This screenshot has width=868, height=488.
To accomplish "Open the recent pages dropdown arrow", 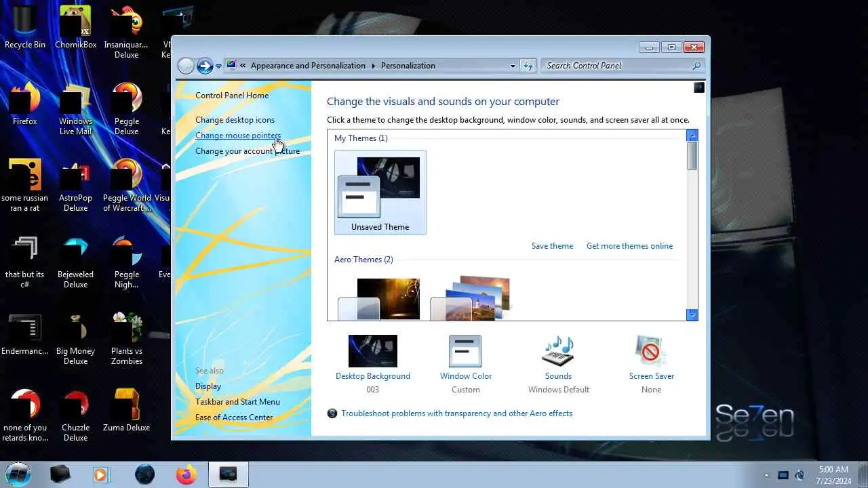I will [x=218, y=66].
